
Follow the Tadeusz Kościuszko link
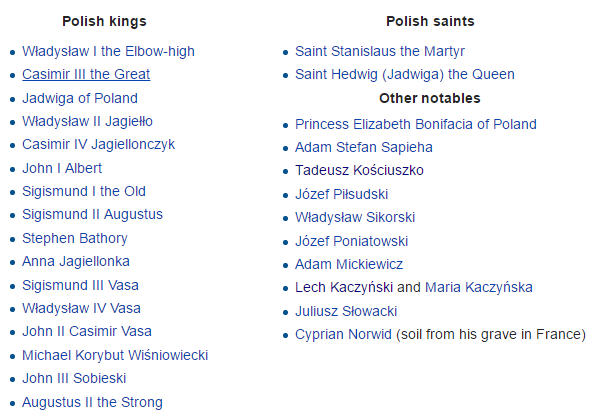tap(359, 170)
